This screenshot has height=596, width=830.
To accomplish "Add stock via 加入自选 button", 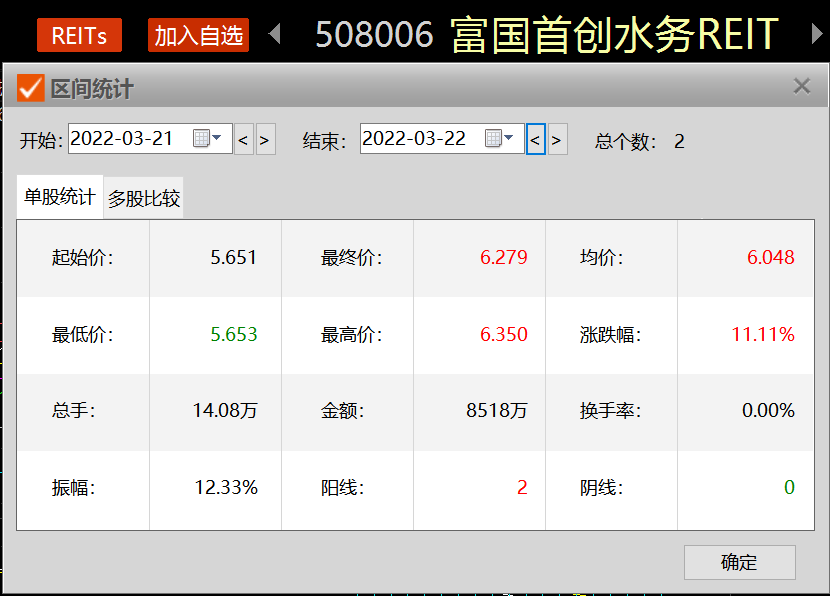I will click(199, 35).
